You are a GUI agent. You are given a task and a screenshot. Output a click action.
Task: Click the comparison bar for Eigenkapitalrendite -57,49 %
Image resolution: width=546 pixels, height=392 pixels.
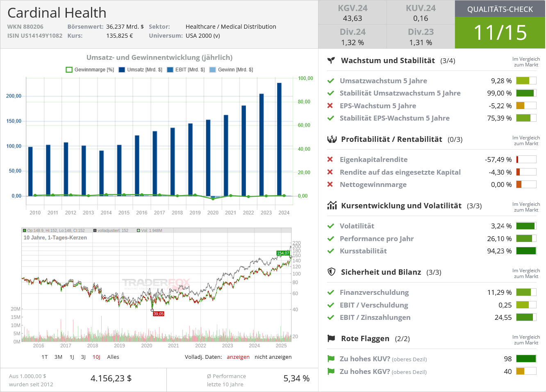pyautogui.click(x=526, y=160)
